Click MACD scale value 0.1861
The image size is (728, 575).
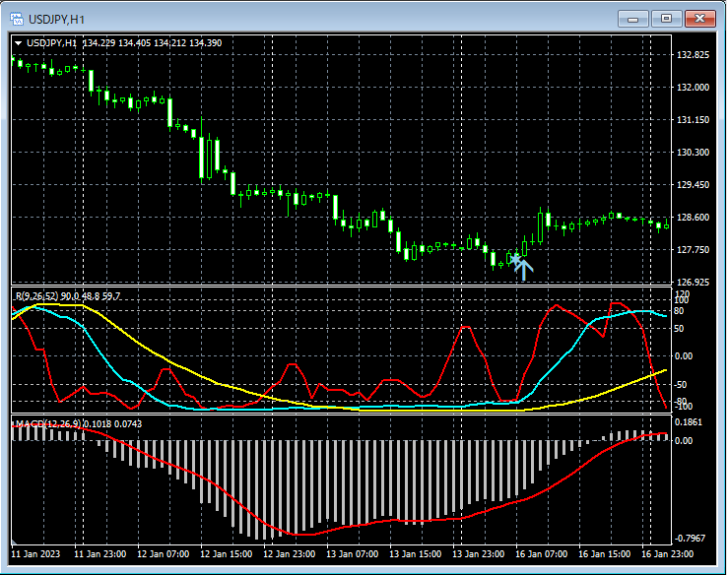coord(689,421)
